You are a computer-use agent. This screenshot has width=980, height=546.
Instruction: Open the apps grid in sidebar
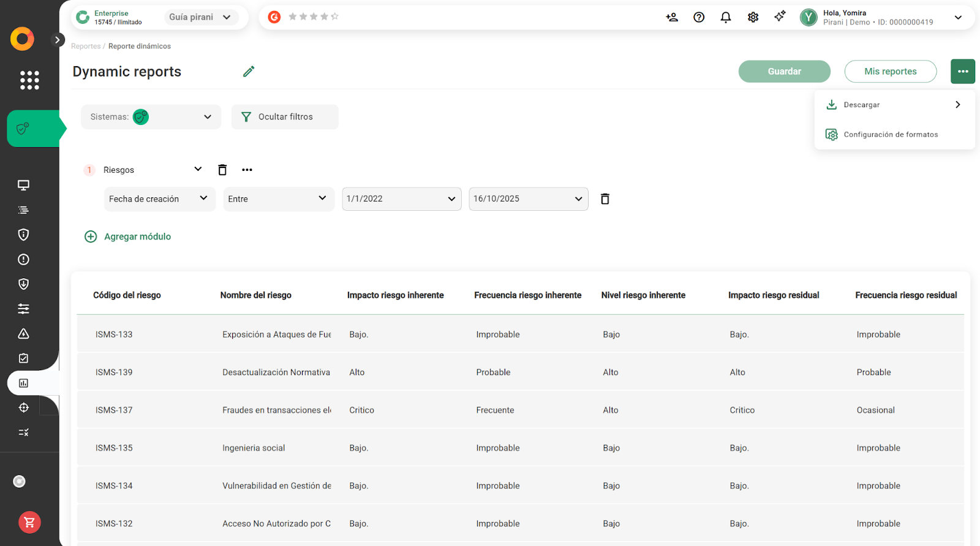point(29,80)
